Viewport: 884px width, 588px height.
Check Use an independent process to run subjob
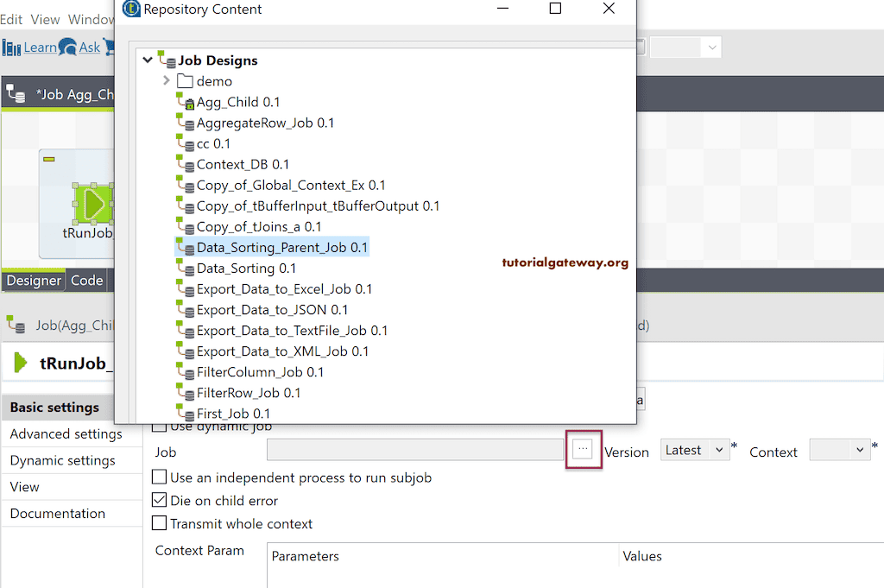tap(159, 478)
